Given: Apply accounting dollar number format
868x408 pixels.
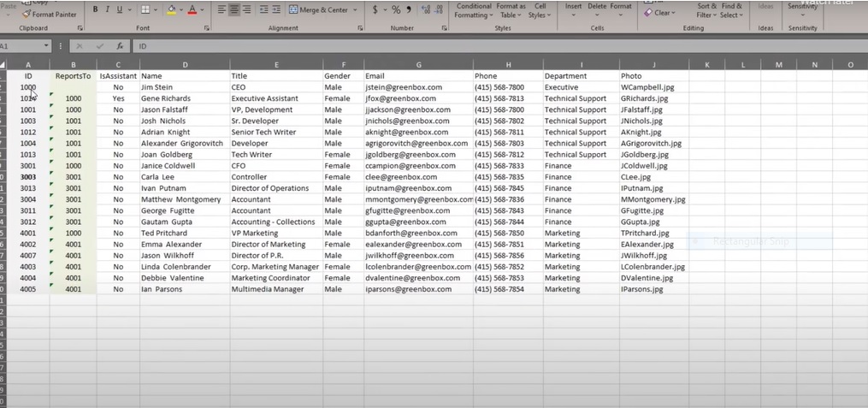Looking at the screenshot, I should click(375, 9).
